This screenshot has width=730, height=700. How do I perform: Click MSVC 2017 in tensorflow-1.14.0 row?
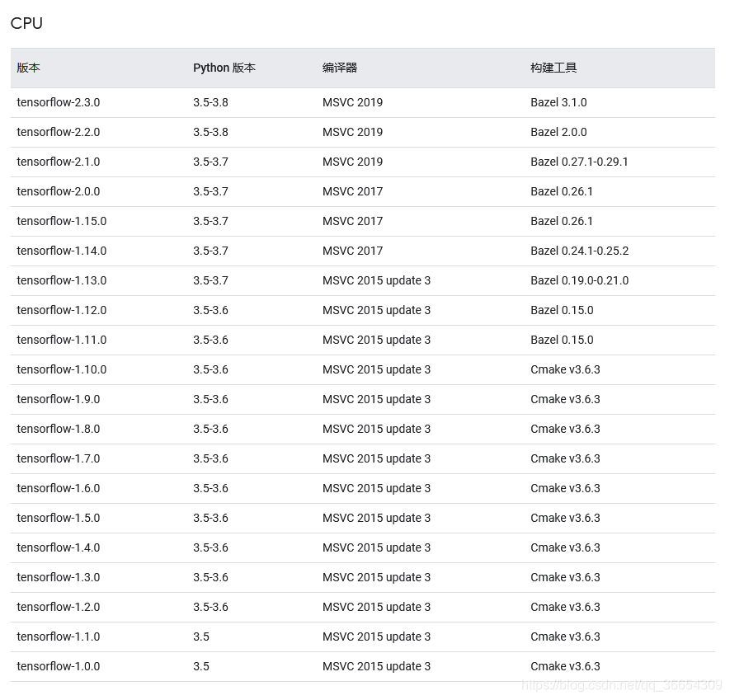pos(352,251)
